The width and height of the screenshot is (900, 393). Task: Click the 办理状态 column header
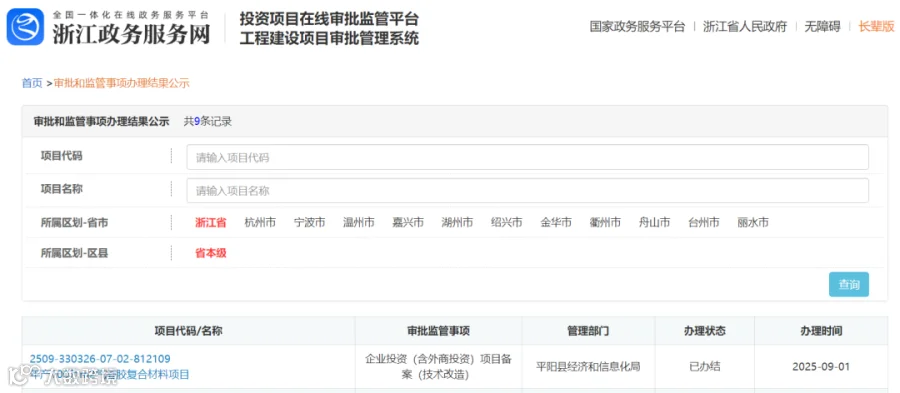pos(705,331)
